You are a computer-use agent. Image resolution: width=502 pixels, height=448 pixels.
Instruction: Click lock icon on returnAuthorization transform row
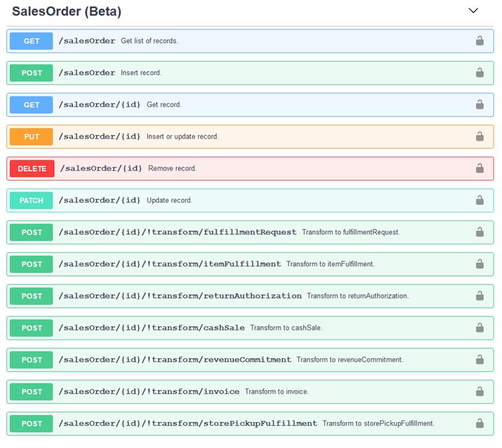click(480, 295)
